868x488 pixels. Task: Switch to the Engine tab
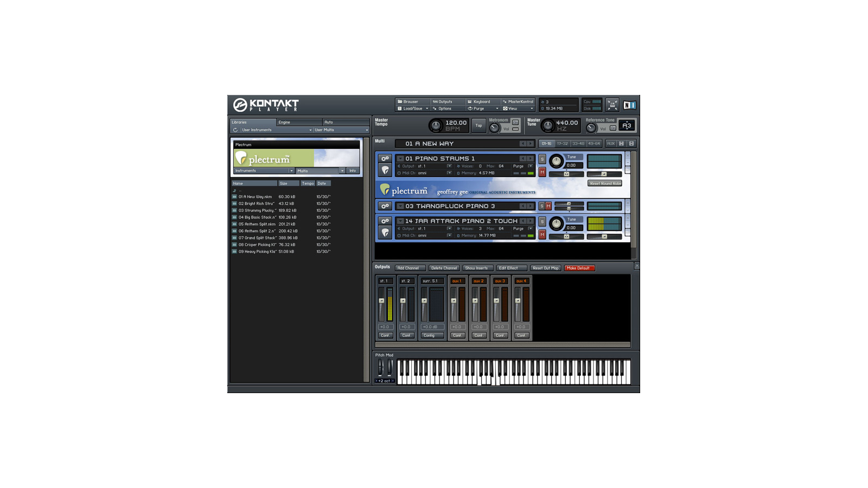[x=299, y=122]
